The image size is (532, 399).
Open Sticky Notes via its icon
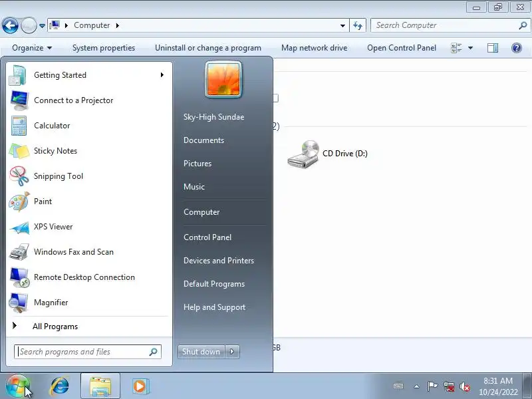(x=19, y=151)
